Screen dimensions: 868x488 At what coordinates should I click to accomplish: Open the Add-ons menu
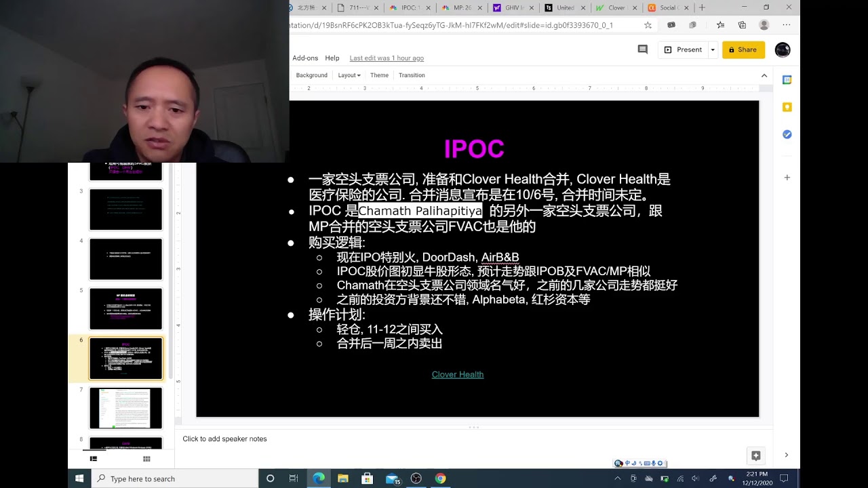click(x=305, y=58)
